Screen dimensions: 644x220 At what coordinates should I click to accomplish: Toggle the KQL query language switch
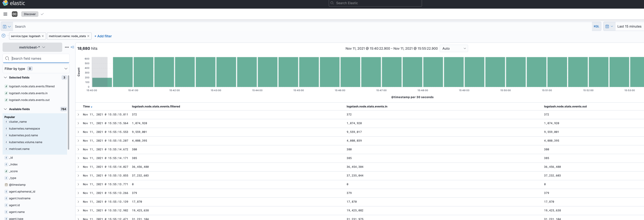[x=596, y=26]
